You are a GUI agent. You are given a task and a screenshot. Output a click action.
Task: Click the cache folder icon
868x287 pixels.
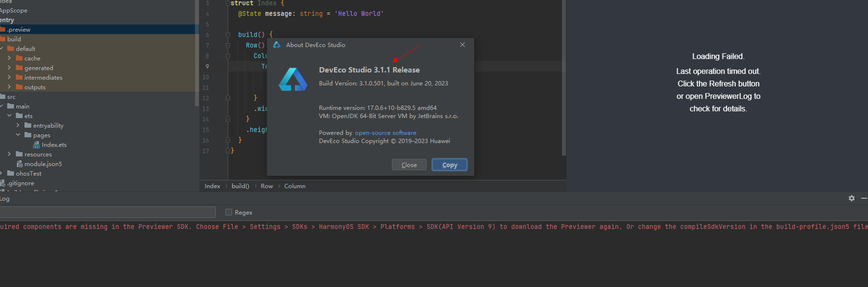click(x=19, y=58)
